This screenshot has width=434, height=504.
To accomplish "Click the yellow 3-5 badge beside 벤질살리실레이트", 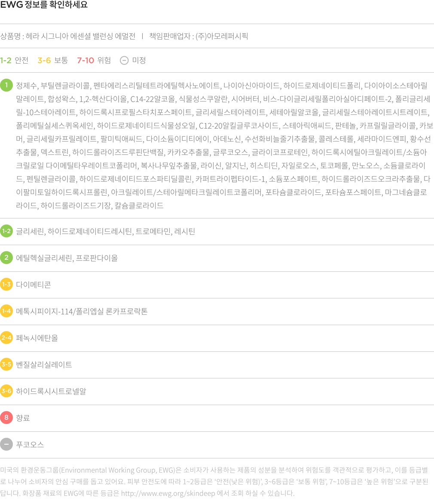I will 6,365.
